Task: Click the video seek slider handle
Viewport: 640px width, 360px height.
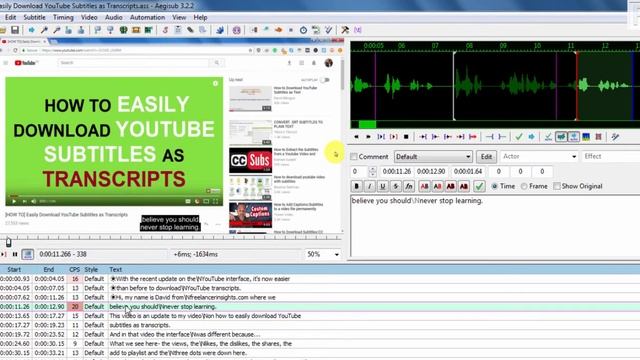Action: [x=9, y=242]
